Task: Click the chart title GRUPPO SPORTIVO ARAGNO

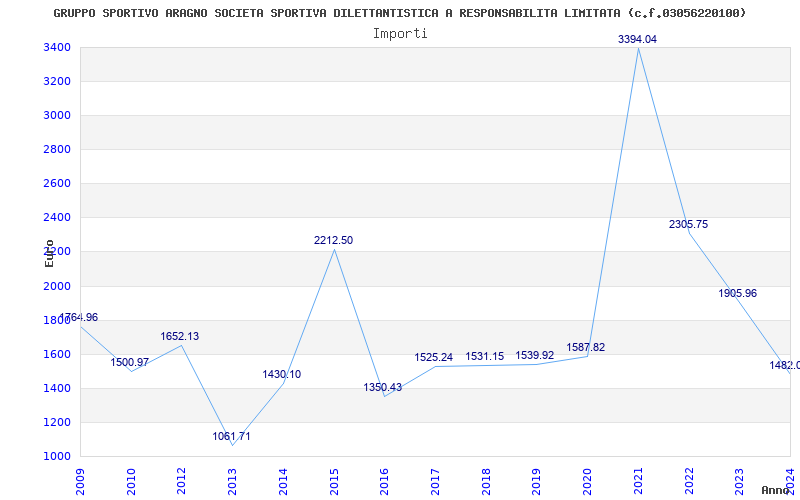Action: click(399, 13)
